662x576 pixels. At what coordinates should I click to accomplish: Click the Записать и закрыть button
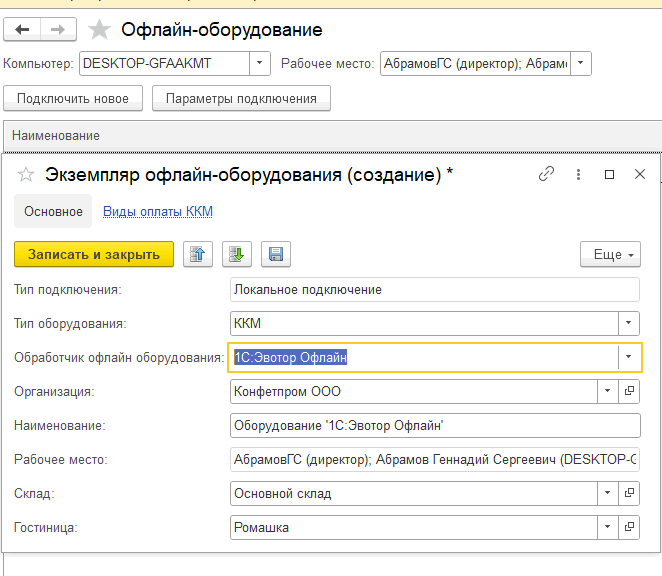[94, 254]
